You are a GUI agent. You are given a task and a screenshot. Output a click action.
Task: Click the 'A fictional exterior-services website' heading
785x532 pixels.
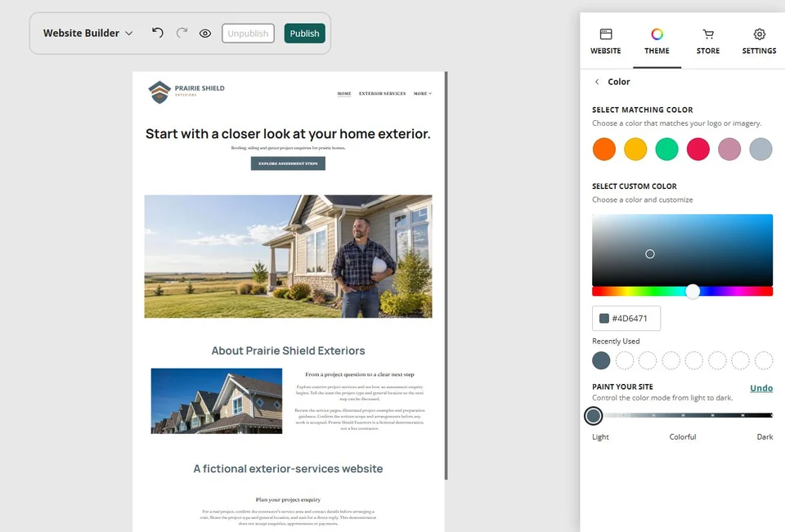[288, 469]
